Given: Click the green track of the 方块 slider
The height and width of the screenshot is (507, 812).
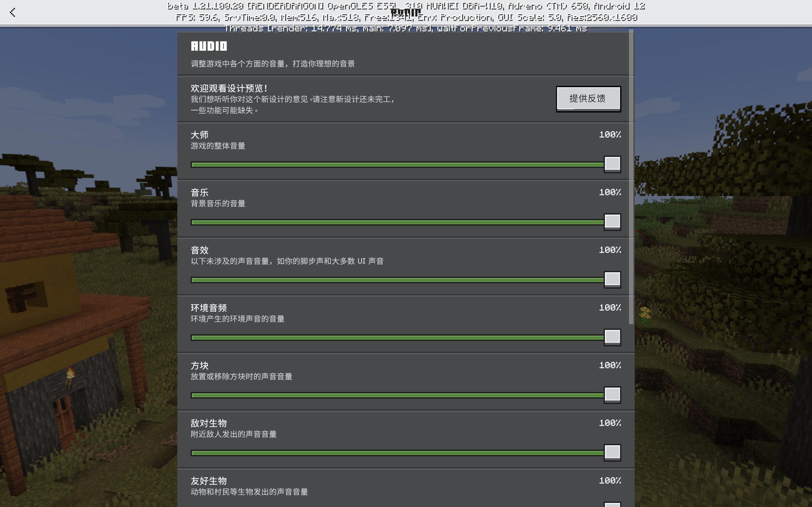Looking at the screenshot, I should click(396, 395).
